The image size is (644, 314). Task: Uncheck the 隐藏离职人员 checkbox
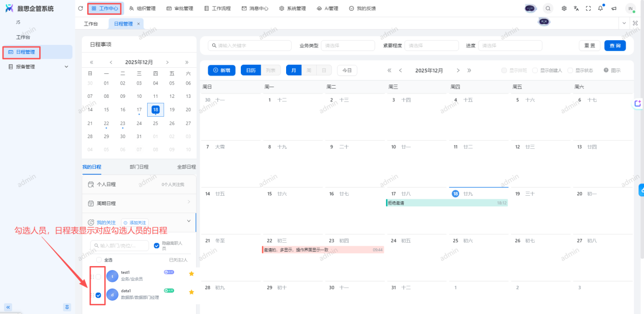tap(157, 246)
